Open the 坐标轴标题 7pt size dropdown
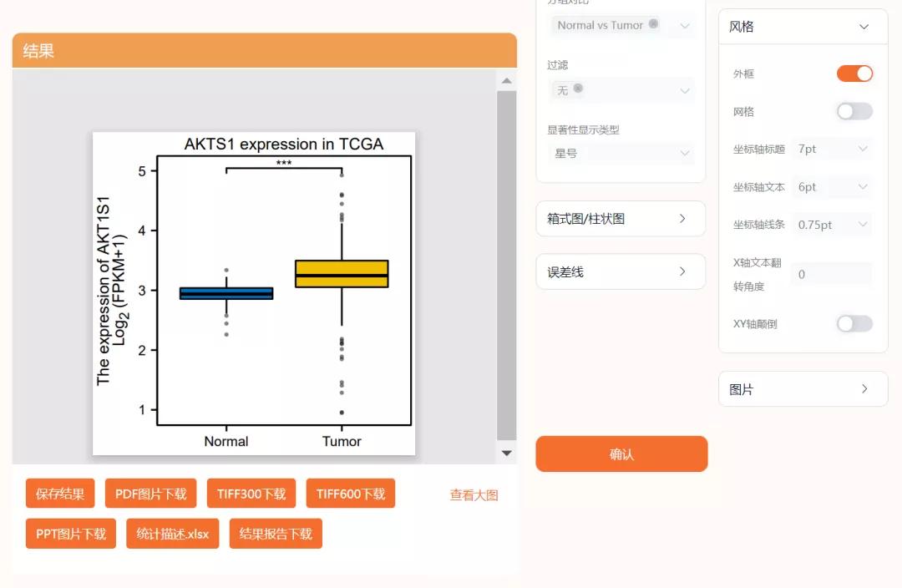Image resolution: width=902 pixels, height=588 pixels. pyautogui.click(x=832, y=149)
